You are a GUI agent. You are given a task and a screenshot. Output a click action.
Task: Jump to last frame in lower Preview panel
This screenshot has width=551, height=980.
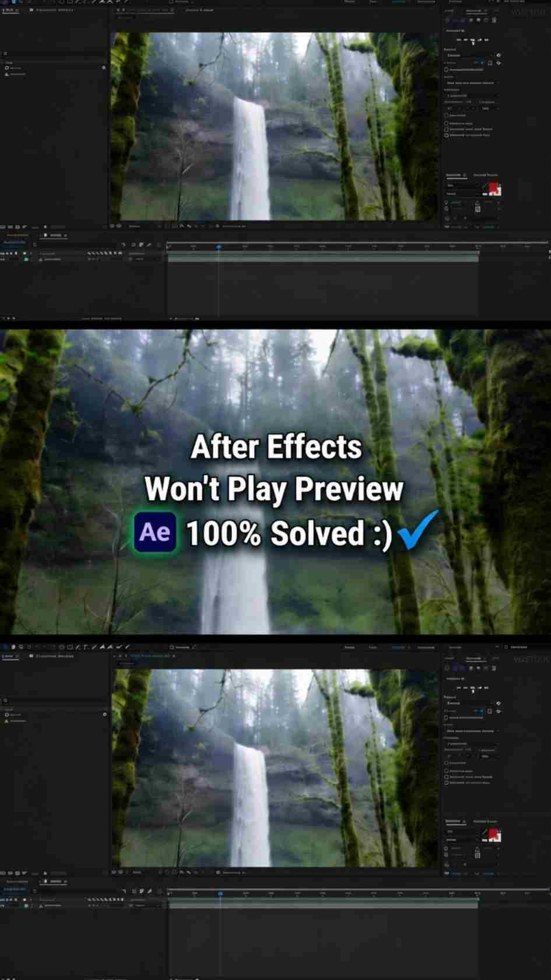[486, 688]
